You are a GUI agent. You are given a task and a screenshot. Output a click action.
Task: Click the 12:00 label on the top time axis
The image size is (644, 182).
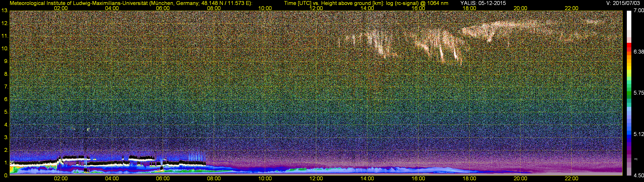pos(316,8)
